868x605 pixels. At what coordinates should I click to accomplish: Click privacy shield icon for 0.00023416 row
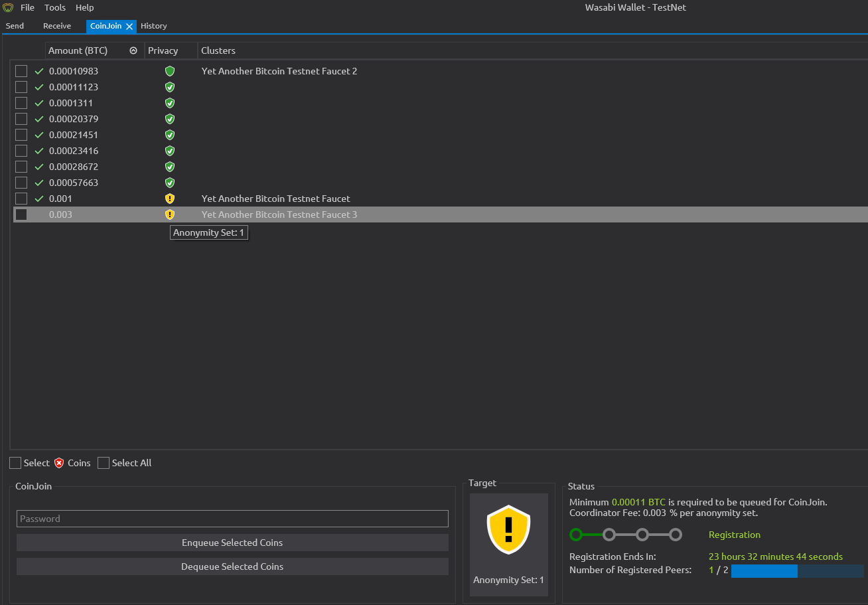tap(170, 151)
